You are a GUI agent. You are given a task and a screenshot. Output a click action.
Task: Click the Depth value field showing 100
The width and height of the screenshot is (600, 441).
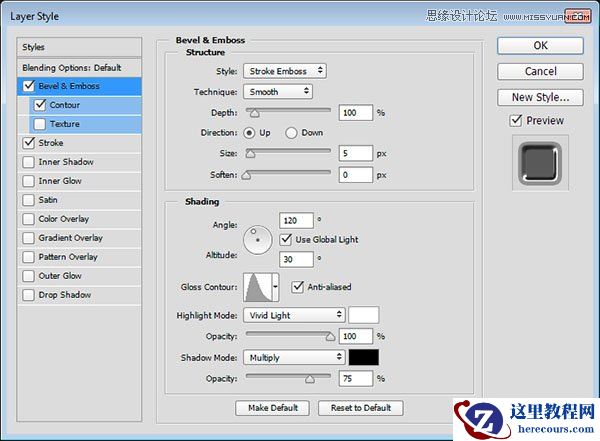coord(355,113)
